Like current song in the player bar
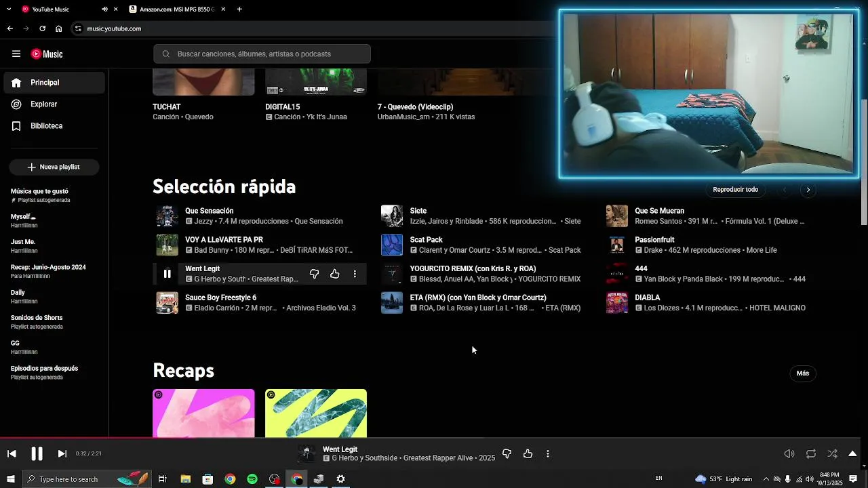 click(x=528, y=454)
